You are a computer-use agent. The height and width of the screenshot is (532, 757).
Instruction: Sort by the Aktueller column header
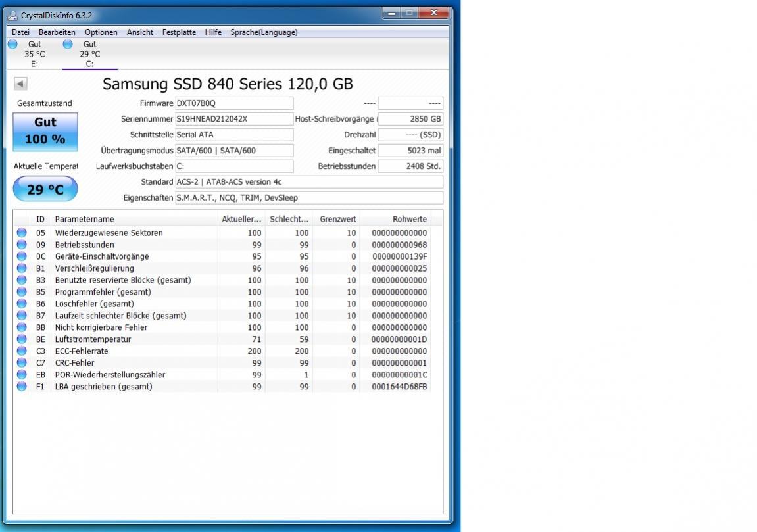pos(241,219)
